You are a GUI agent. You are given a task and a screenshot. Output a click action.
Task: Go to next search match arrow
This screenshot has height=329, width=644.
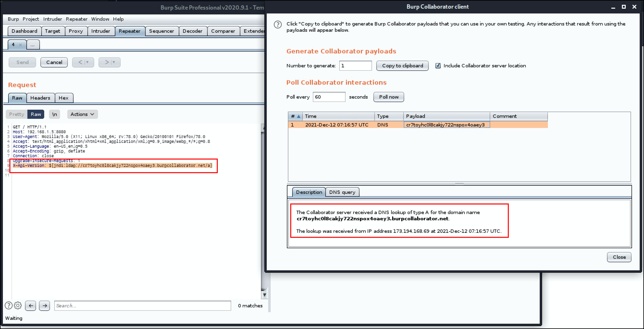tap(45, 305)
